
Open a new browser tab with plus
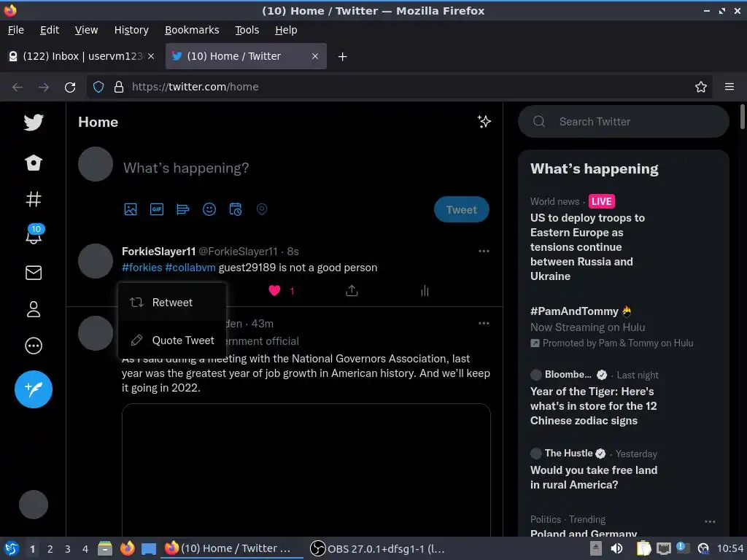coord(342,57)
